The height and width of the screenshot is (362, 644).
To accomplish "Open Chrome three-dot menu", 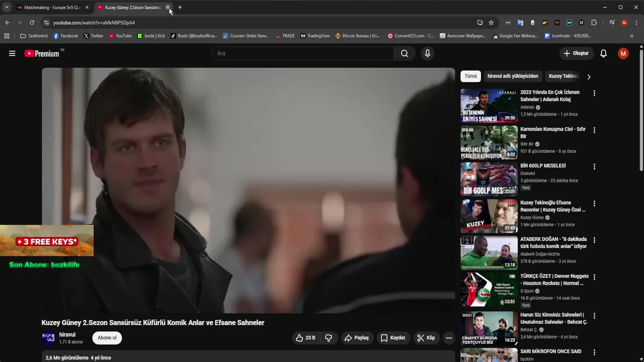I will click(x=636, y=23).
